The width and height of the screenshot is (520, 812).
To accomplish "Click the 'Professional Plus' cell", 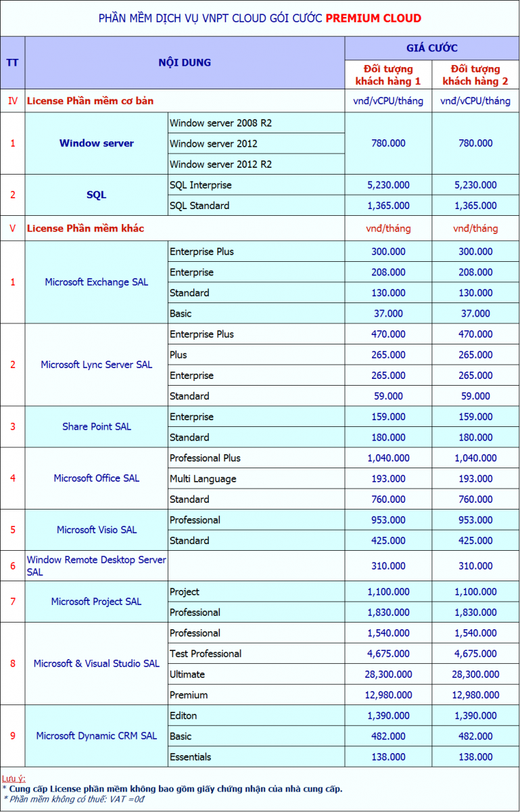I will pyautogui.click(x=256, y=458).
